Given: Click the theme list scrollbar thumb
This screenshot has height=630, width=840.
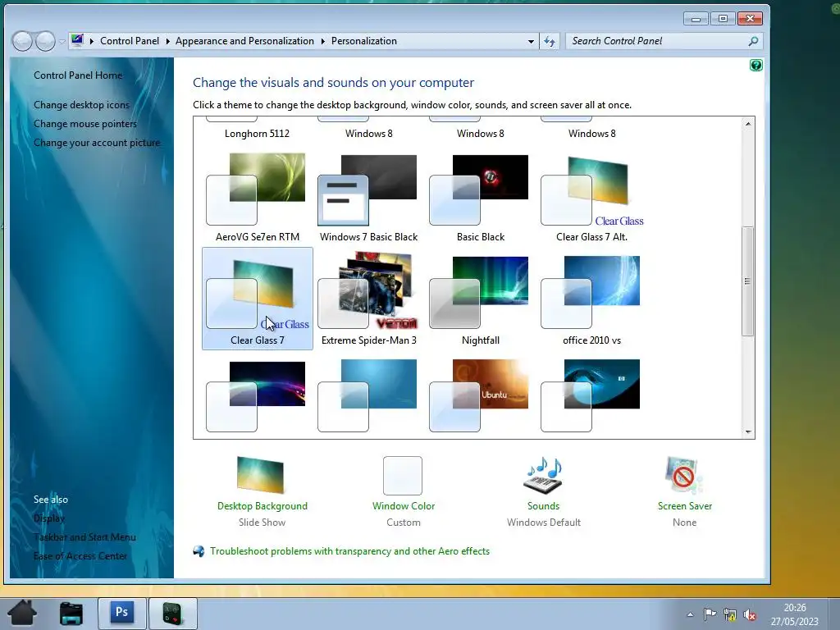Looking at the screenshot, I should pos(748,281).
